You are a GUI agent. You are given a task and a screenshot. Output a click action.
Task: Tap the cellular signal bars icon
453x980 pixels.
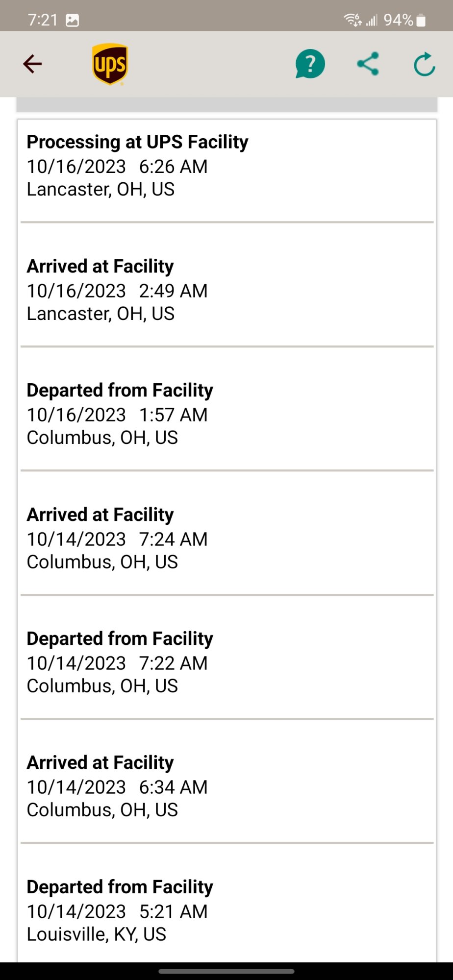click(x=372, y=20)
